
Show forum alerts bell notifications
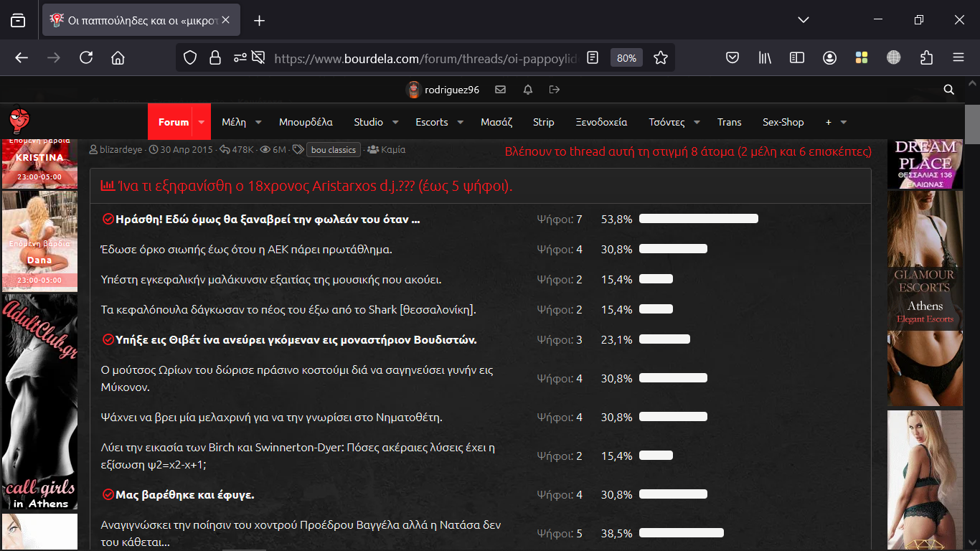coord(528,90)
